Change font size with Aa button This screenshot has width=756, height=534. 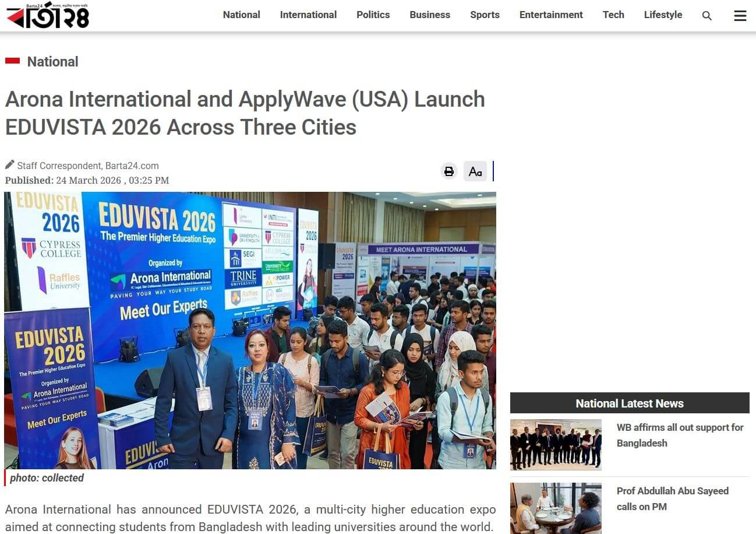475,171
